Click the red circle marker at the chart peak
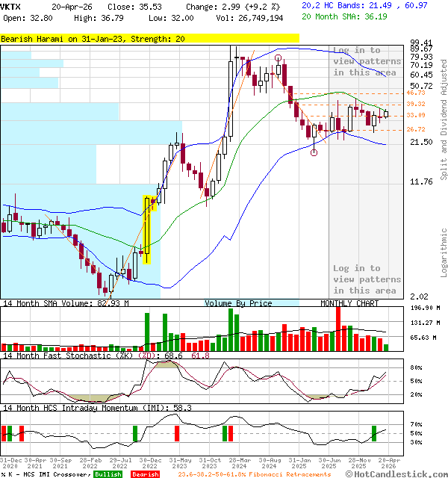The image size is (448, 478). 278,58
